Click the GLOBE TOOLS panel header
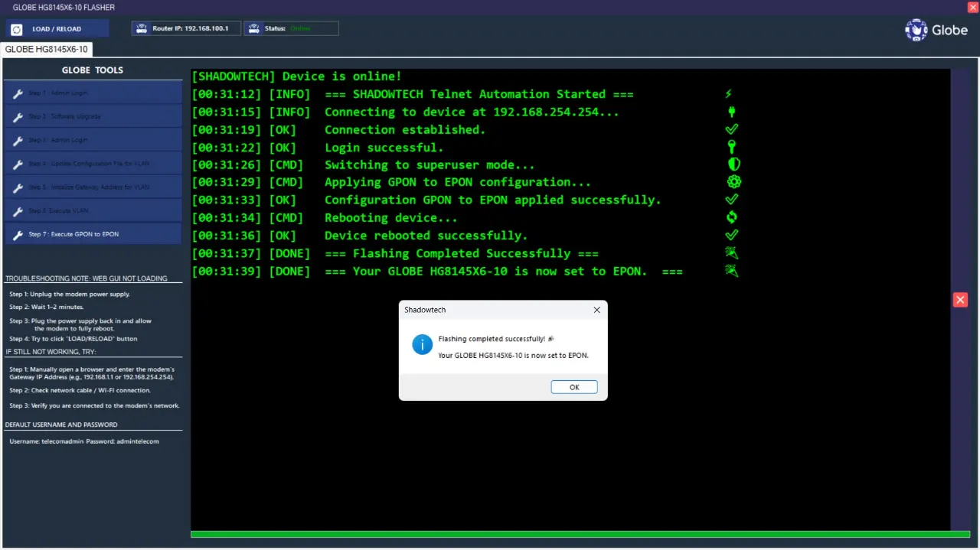The height and width of the screenshot is (550, 980). coord(93,70)
